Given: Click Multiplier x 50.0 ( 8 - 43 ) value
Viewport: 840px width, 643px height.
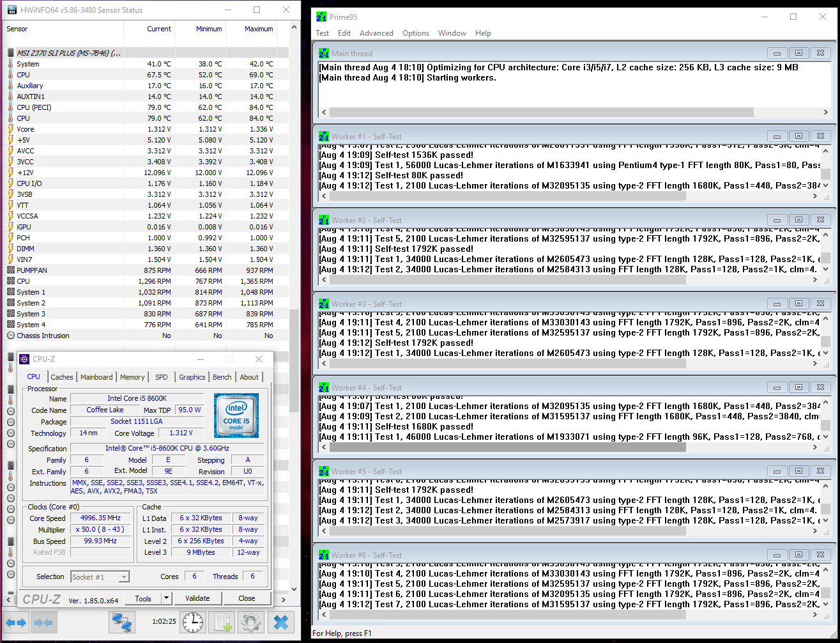Looking at the screenshot, I should coord(100,530).
